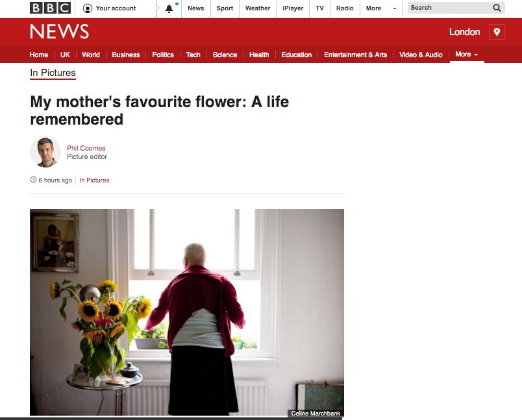Screen dimensions: 522x420
Task: Select the iPlayer top menu link
Action: [293, 8]
